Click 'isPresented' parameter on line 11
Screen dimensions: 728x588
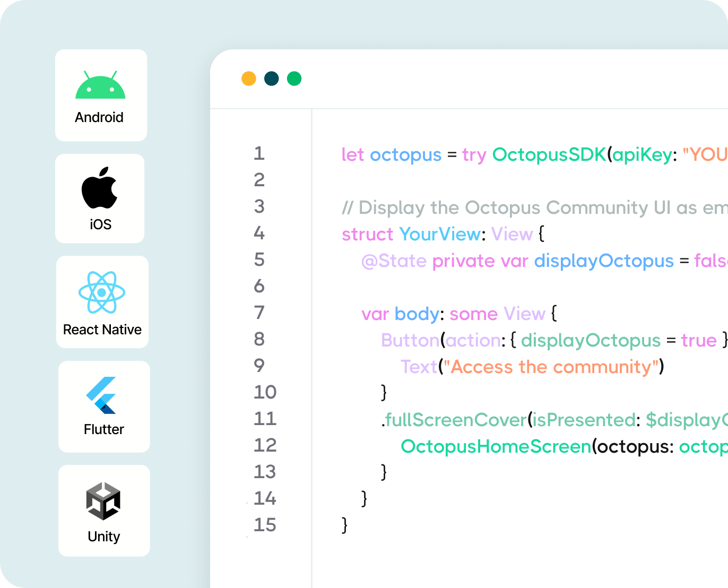[584, 420]
